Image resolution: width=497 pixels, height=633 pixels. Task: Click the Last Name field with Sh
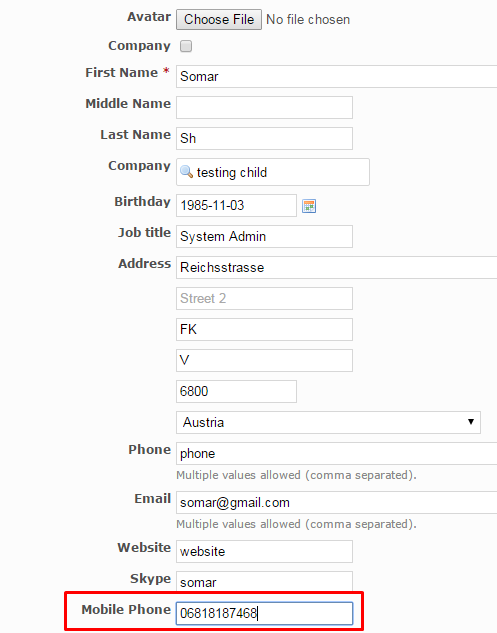pyautogui.click(x=264, y=138)
